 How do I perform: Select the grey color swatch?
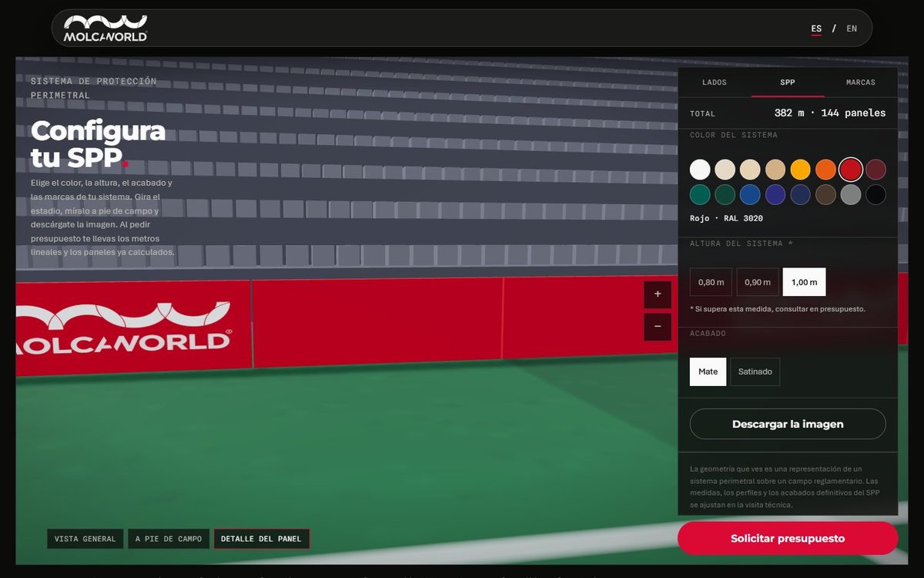click(851, 194)
